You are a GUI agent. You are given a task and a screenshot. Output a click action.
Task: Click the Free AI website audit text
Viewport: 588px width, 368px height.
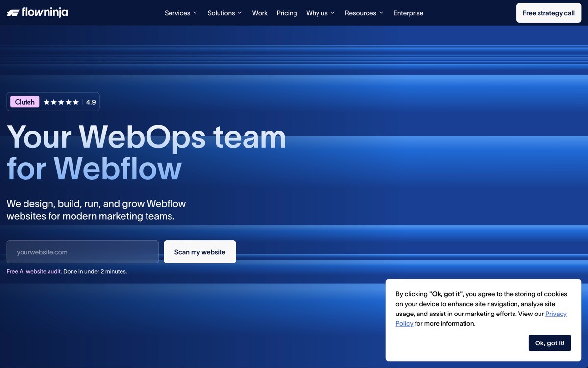tap(34, 271)
